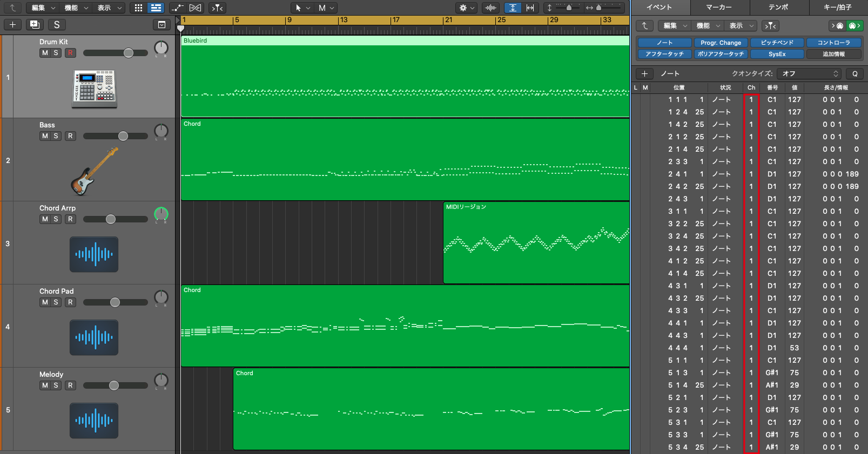Viewport: 868px width, 454px height.
Task: Mute the Bass track
Action: (45, 136)
